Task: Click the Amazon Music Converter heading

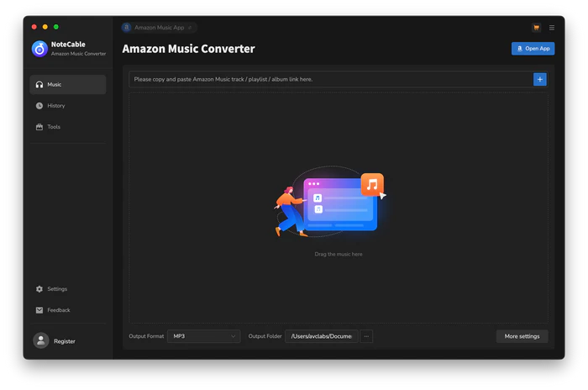Action: 189,49
